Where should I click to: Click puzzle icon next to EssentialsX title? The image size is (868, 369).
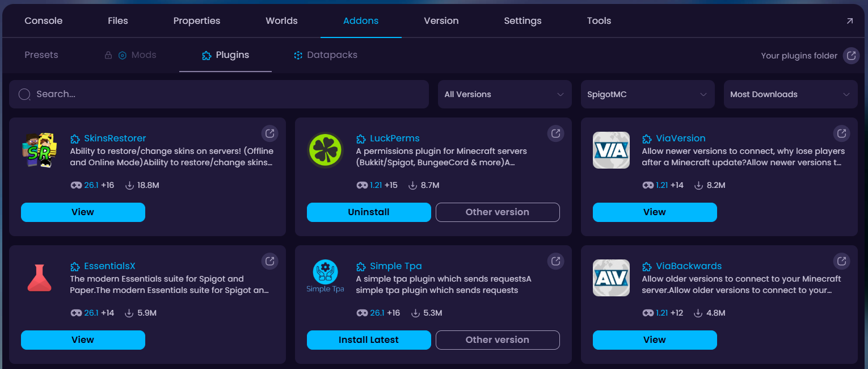pos(75,266)
